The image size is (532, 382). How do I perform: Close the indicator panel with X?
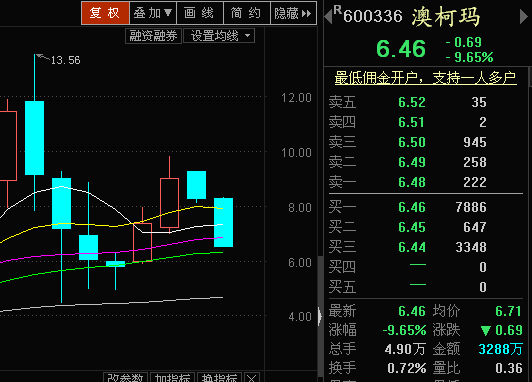(251, 377)
